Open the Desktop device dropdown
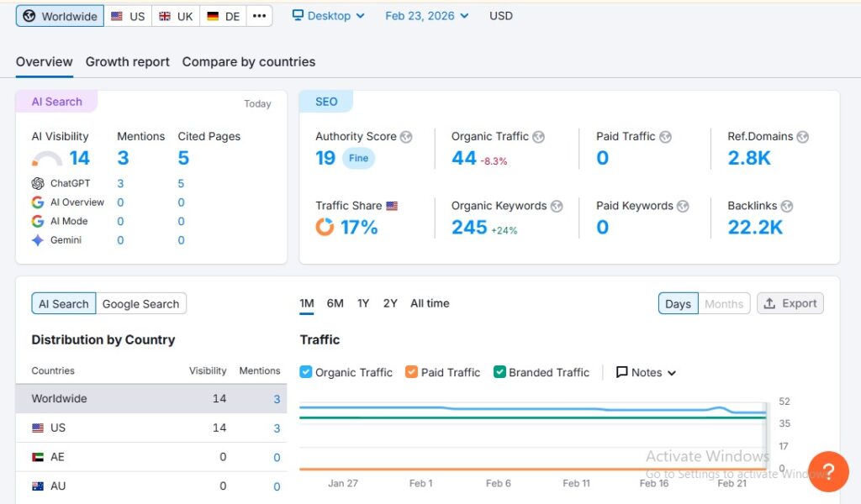The image size is (861, 504). point(328,16)
